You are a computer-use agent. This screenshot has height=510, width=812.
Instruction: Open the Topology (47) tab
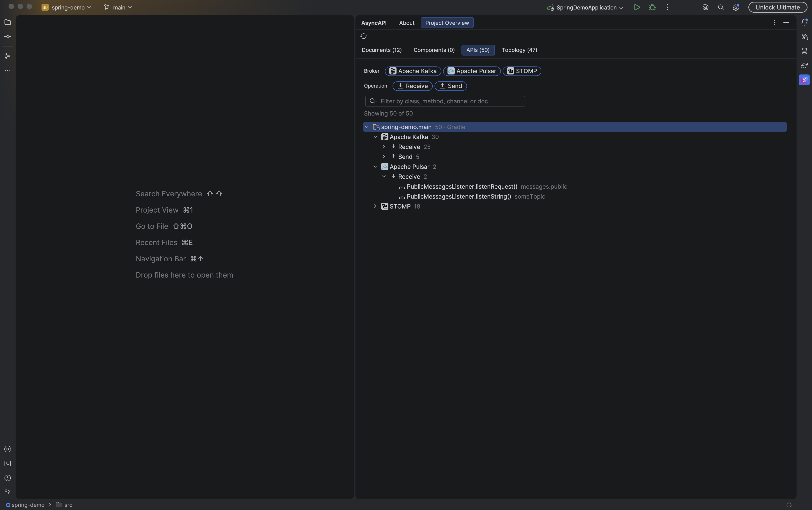click(x=519, y=50)
